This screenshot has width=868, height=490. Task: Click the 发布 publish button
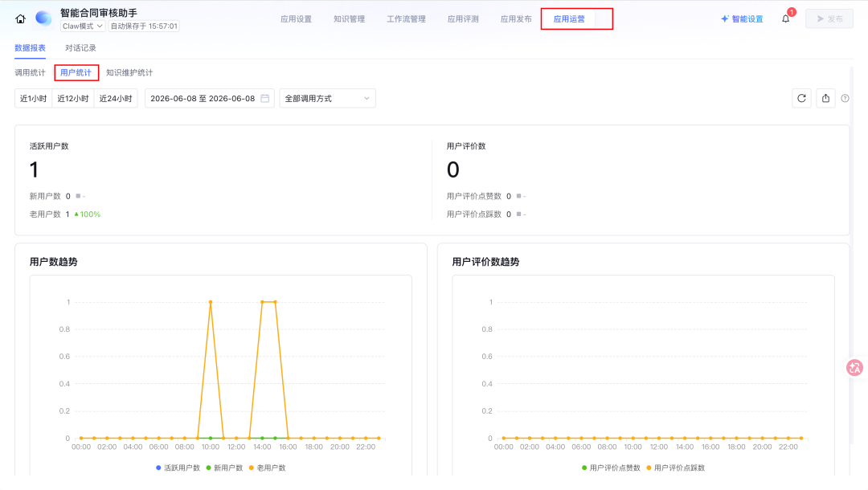click(x=829, y=18)
